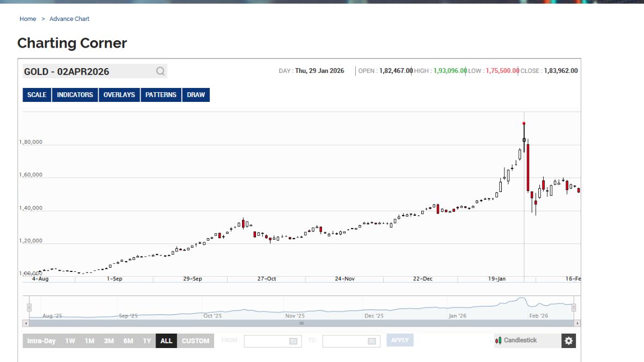The height and width of the screenshot is (362, 644).
Task: Open chart settings gear icon
Action: (568, 341)
